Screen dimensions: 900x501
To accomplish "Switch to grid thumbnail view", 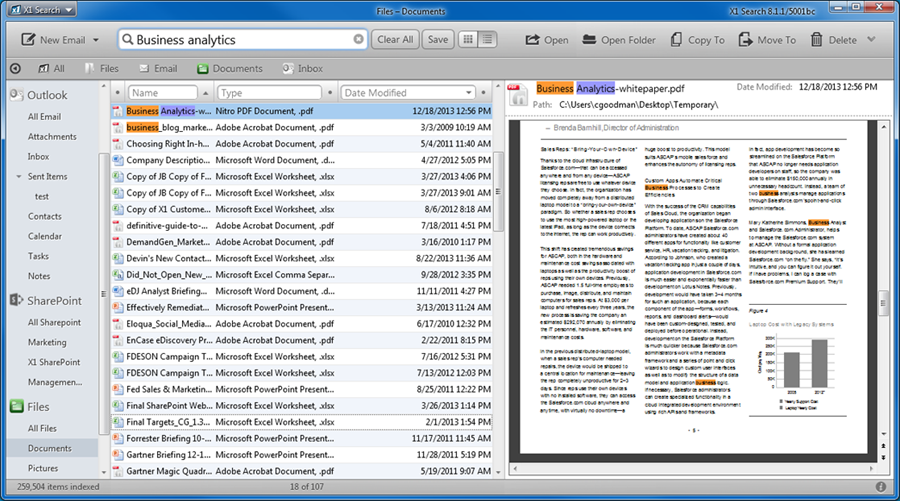I will point(468,39).
